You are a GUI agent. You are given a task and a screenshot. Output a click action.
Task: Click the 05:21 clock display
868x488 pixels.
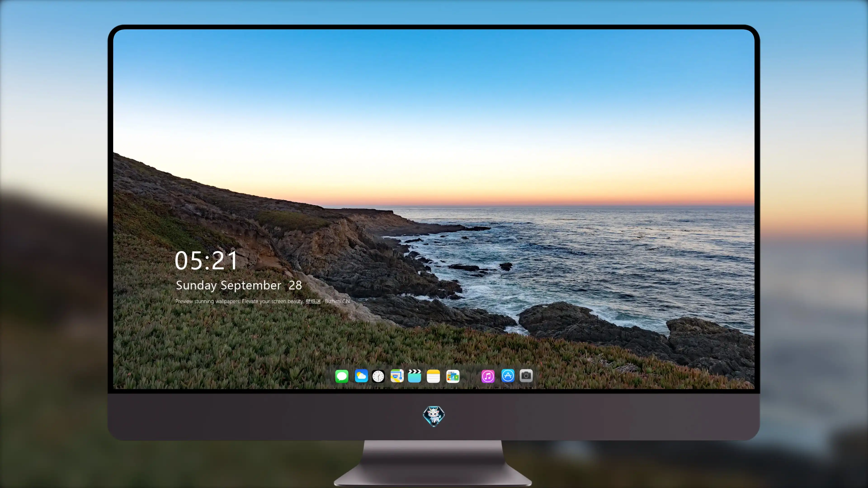coord(206,261)
